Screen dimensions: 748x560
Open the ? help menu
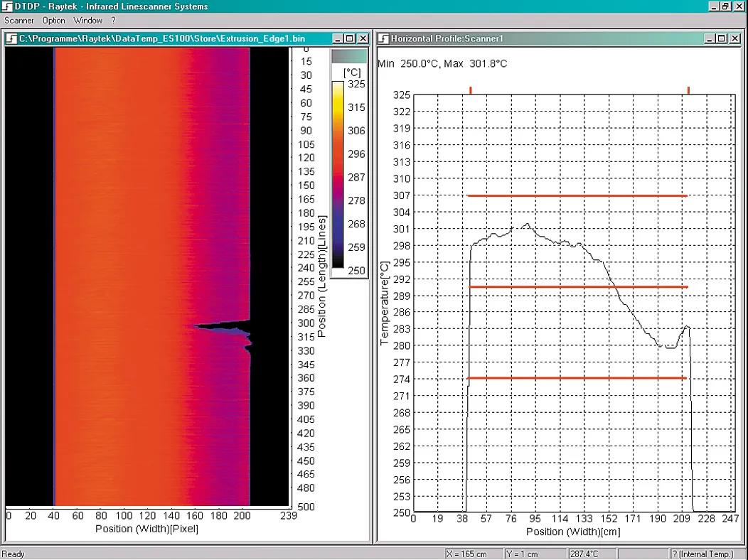tap(113, 21)
